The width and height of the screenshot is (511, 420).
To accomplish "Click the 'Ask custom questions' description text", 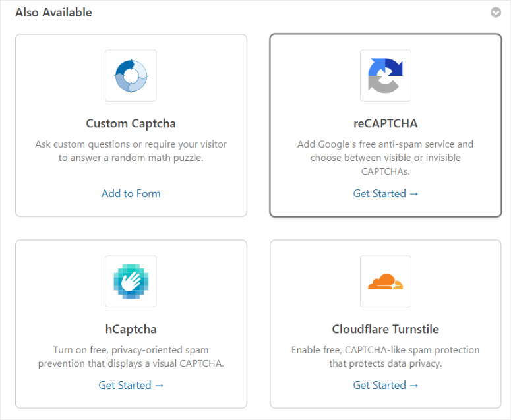I will (x=131, y=151).
